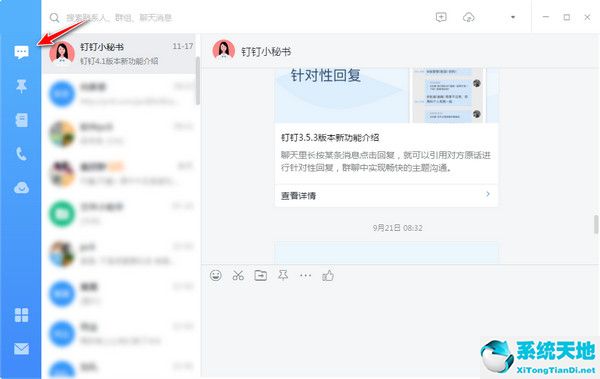Click the DING pin icon in chat toolbar

click(x=283, y=275)
